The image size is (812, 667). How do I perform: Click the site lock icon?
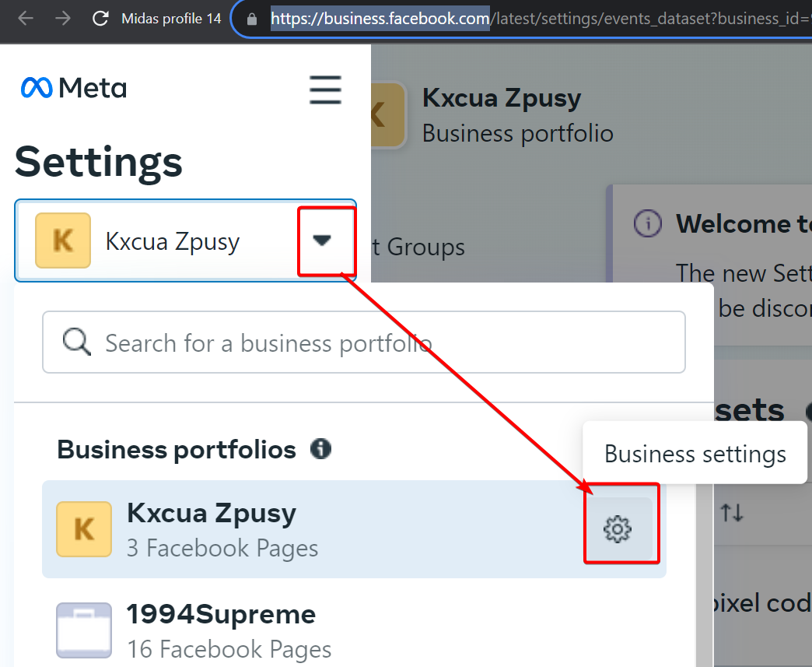tap(252, 19)
